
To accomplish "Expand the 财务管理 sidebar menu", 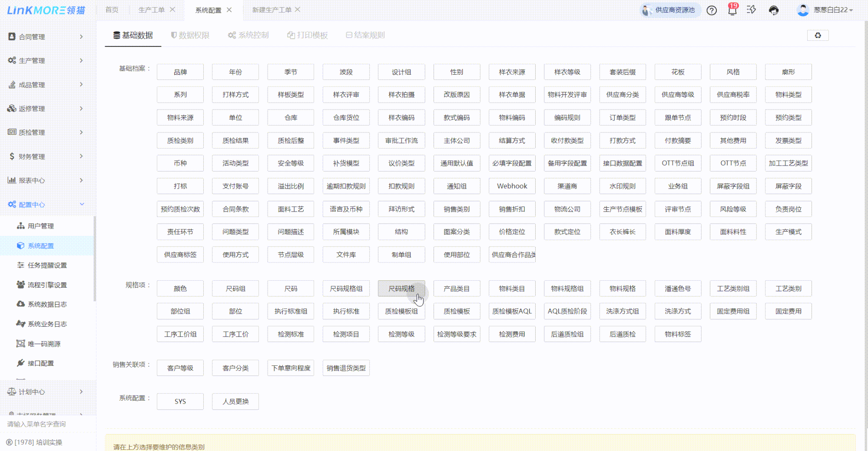I will point(45,156).
